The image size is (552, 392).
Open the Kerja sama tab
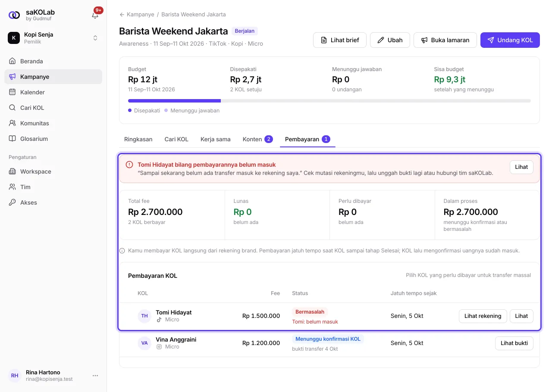point(216,139)
